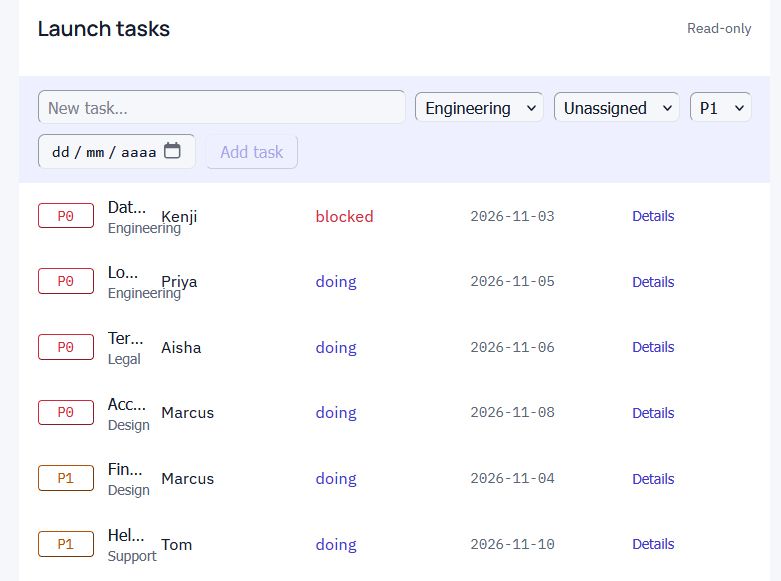Viewport: 781px width, 581px height.
Task: Click the P0 badge on Aisha's row
Action: tap(66, 347)
